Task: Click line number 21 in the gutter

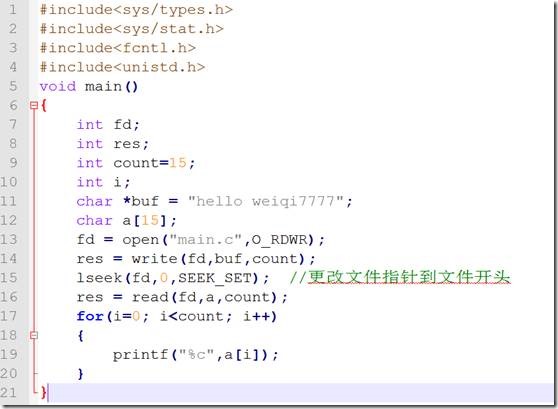Action: click(9, 393)
